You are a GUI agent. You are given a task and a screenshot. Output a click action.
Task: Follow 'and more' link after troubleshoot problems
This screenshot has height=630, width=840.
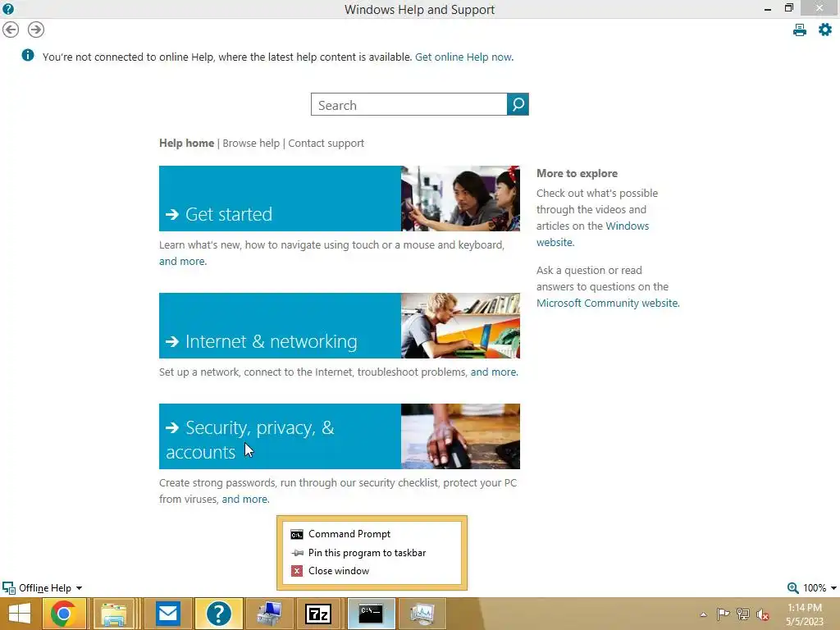click(x=493, y=372)
